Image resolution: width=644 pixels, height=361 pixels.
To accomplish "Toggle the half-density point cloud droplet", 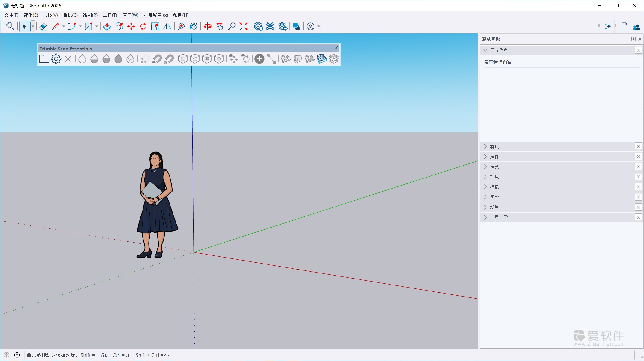I will [94, 59].
